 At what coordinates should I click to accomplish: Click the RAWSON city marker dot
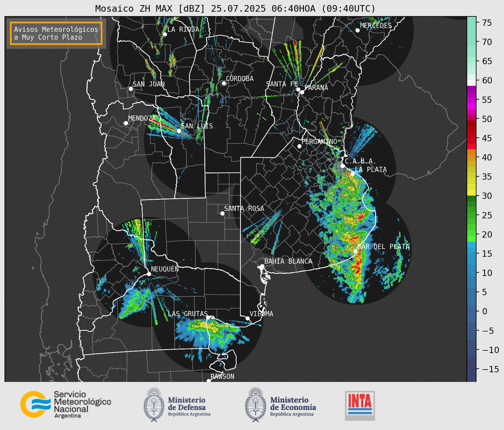coord(209,381)
